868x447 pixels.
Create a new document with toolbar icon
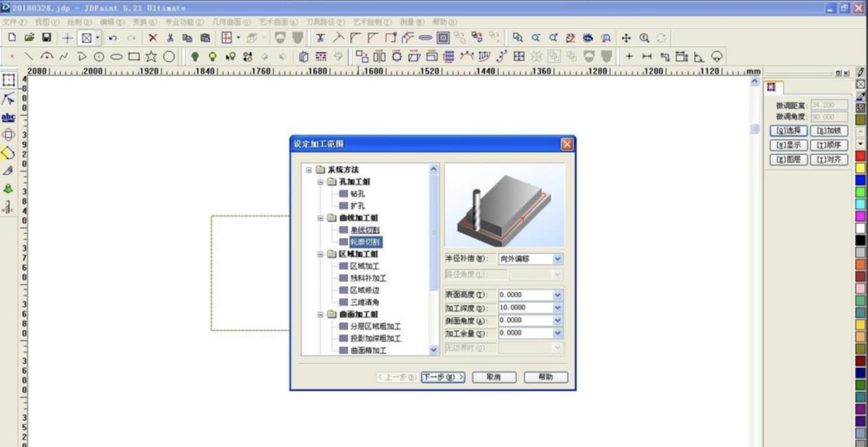point(12,38)
